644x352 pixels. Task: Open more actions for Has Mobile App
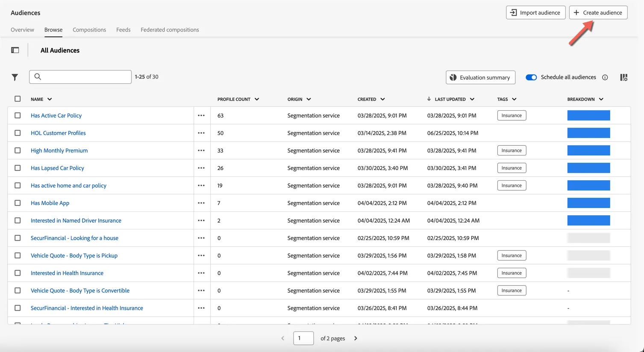(201, 203)
